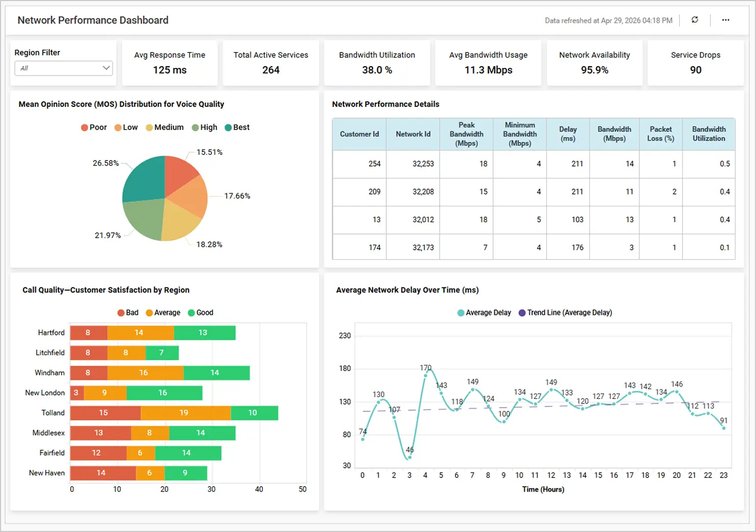The width and height of the screenshot is (756, 532).
Task: Click Tolland's red bar segment 15
Action: (x=105, y=413)
